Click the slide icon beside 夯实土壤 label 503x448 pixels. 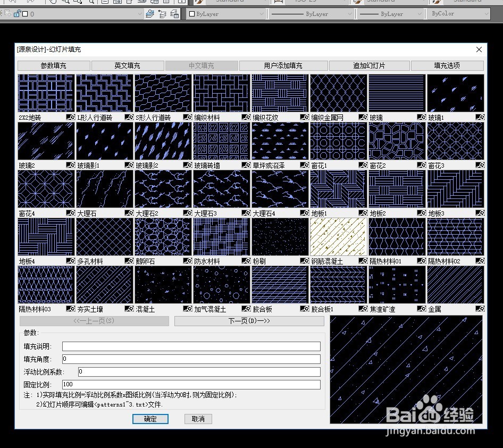129,309
